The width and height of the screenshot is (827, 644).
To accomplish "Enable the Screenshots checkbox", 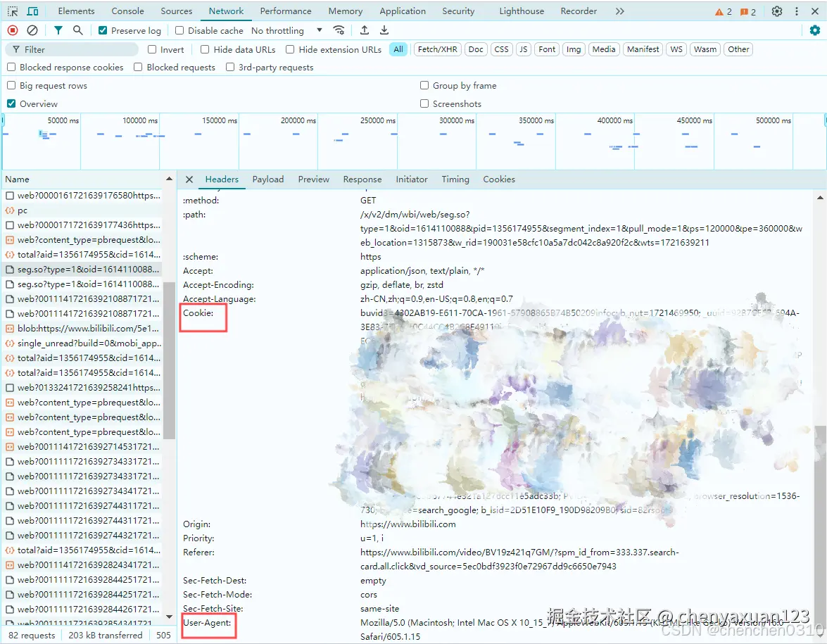I will tap(424, 103).
